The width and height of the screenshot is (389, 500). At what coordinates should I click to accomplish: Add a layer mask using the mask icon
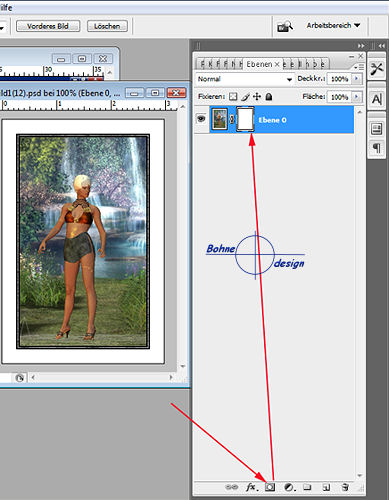pyautogui.click(x=270, y=487)
